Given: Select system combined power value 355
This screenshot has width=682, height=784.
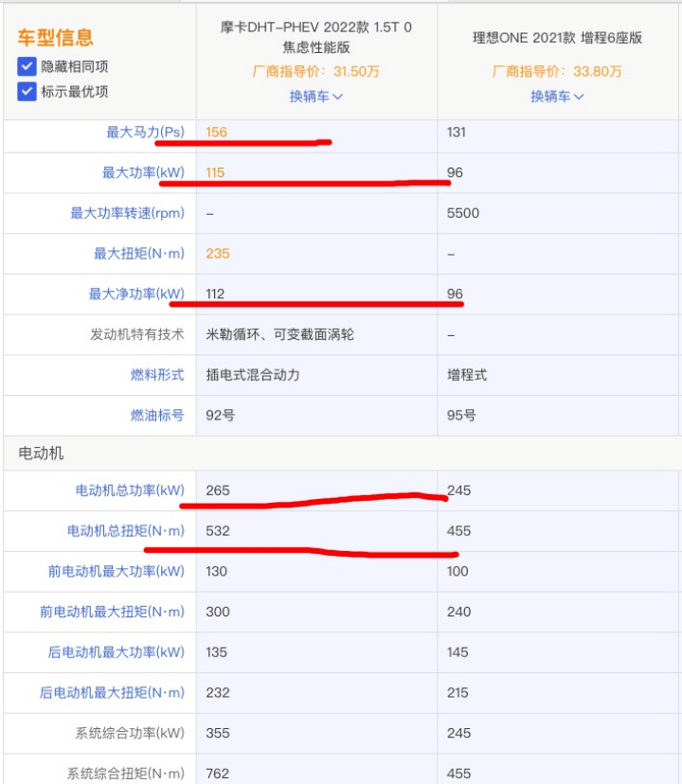Looking at the screenshot, I should click(218, 734).
